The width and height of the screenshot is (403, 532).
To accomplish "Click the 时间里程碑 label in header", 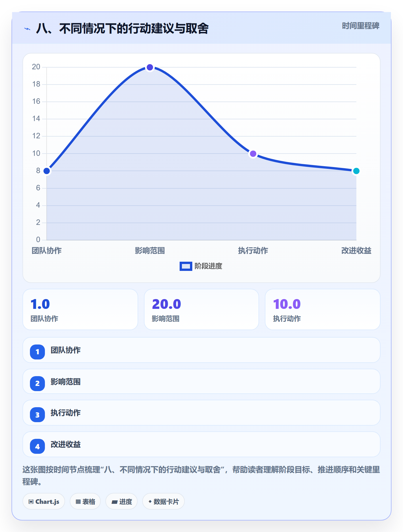I will point(360,26).
